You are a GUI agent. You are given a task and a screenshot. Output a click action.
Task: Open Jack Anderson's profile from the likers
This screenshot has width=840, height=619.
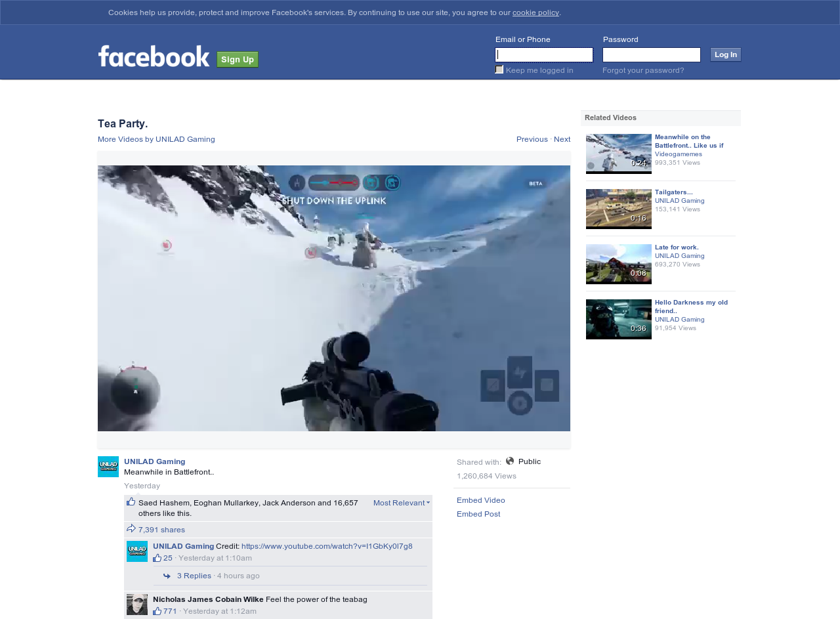point(289,503)
